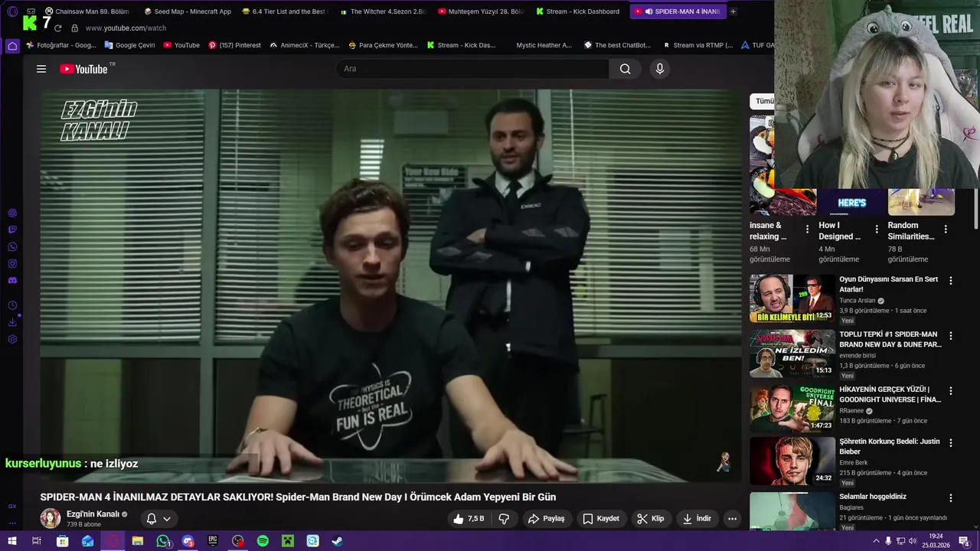The image size is (980, 551).
Task: Open options for Şöhretin Korkunç Bedeli video
Action: [951, 443]
